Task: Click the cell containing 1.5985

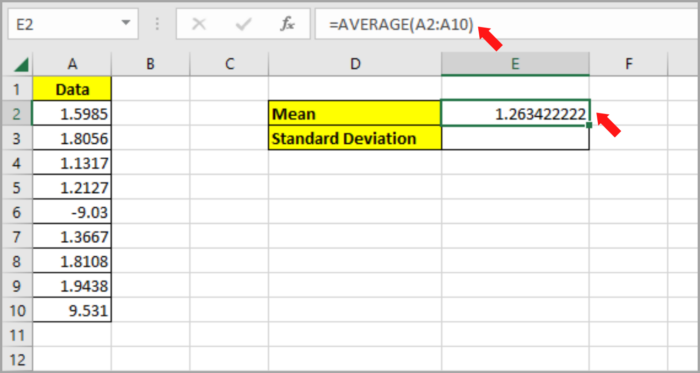Action: coord(72,114)
